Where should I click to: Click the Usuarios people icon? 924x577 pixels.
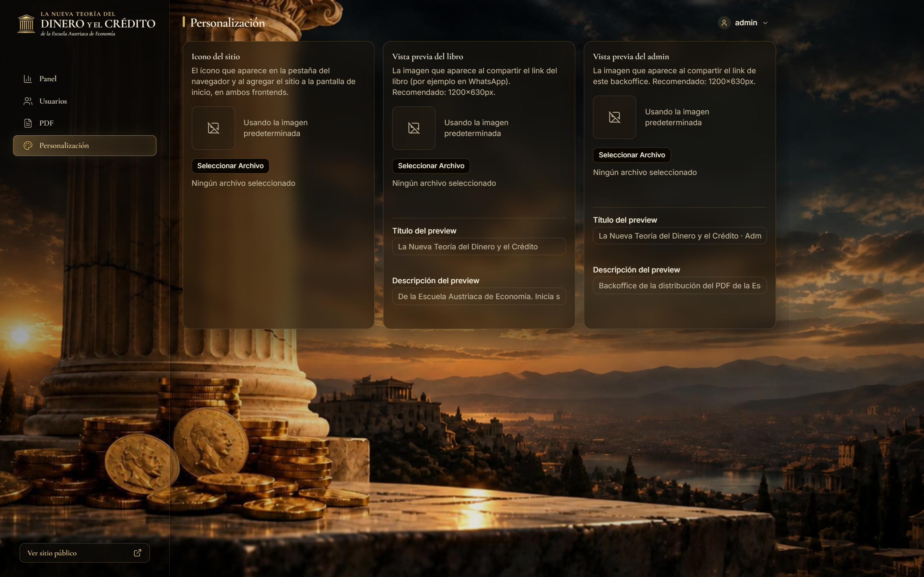pos(27,101)
